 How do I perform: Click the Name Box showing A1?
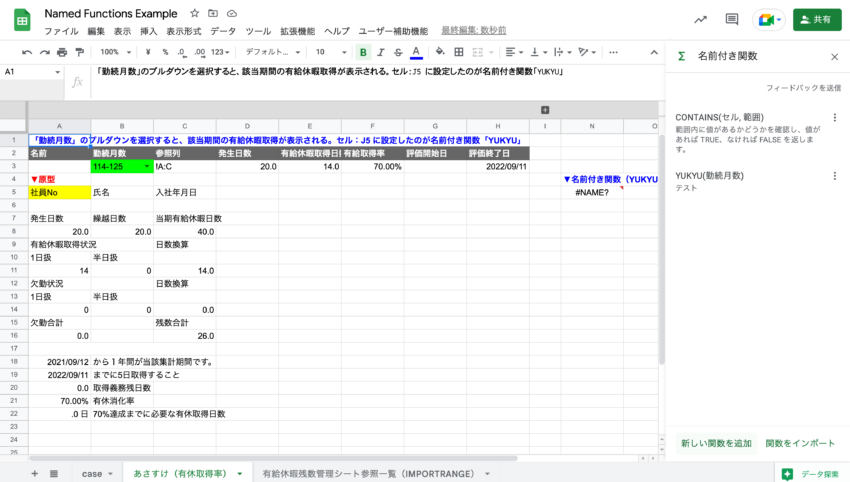pos(30,72)
